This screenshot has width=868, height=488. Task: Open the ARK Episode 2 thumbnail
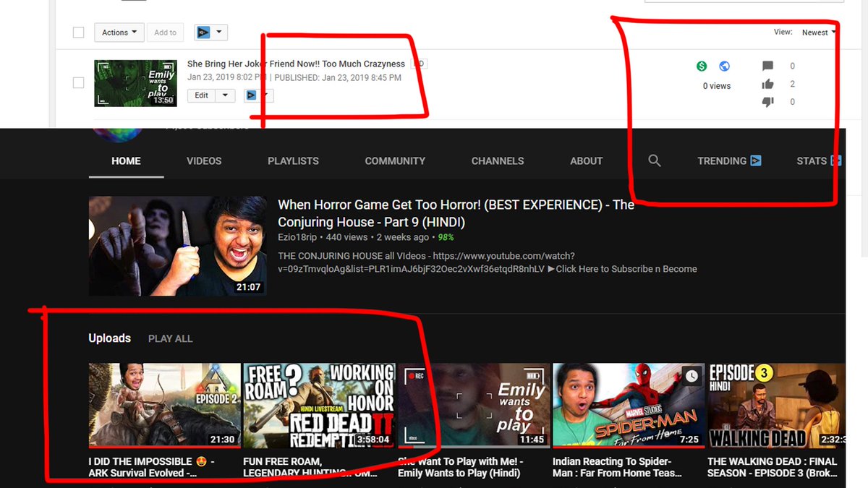click(164, 406)
